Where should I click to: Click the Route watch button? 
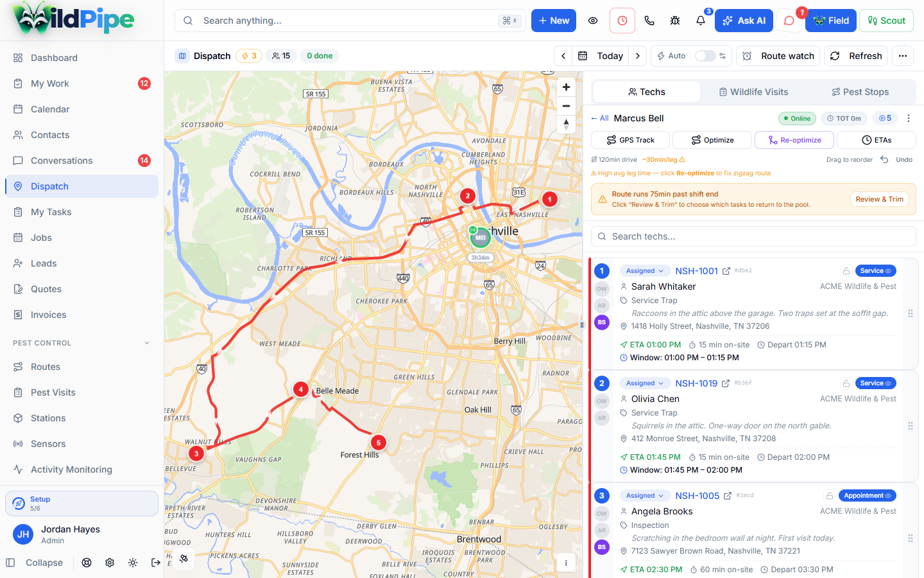(x=778, y=56)
